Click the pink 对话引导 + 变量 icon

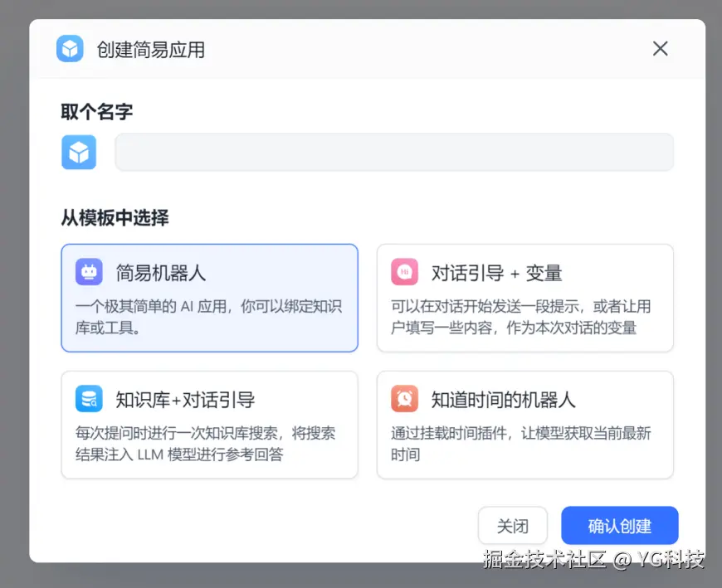[404, 272]
